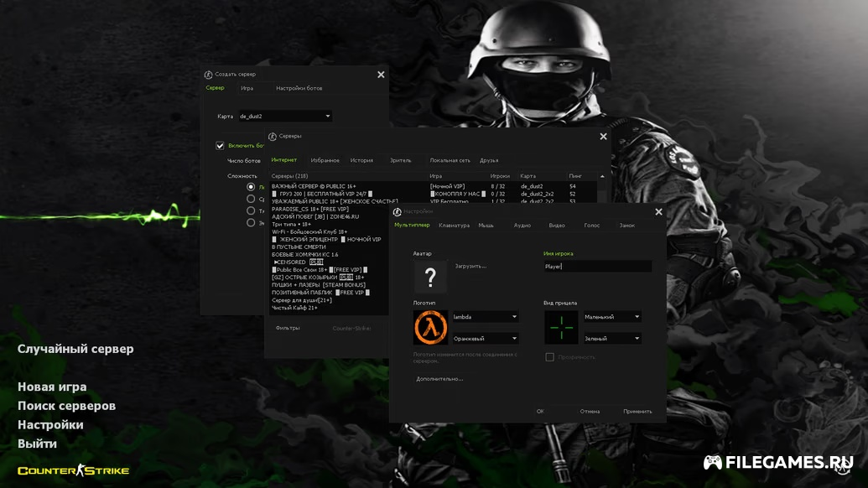868x488 pixels.
Task: Click the Загрузить... avatar button
Action: click(x=470, y=266)
